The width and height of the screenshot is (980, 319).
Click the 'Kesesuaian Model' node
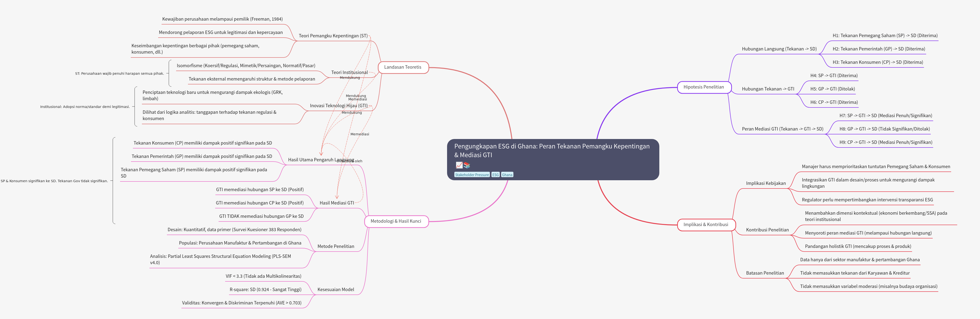[335, 289]
